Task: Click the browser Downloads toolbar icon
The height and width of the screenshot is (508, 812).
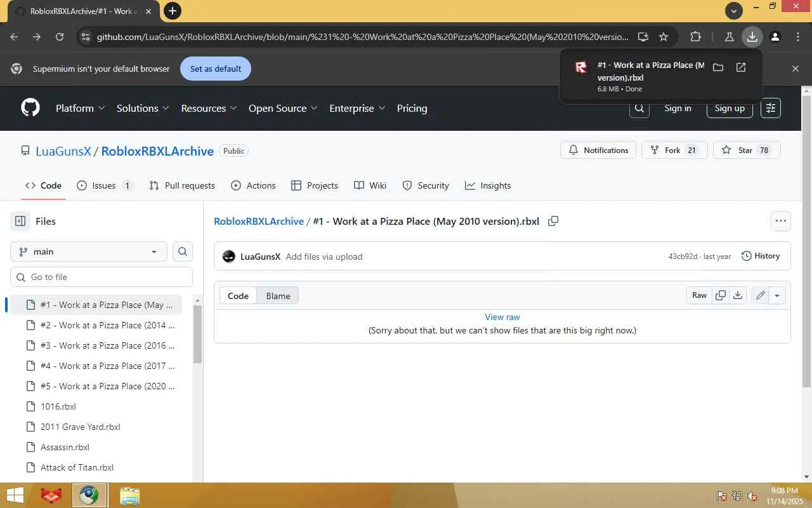Action: 752,37
